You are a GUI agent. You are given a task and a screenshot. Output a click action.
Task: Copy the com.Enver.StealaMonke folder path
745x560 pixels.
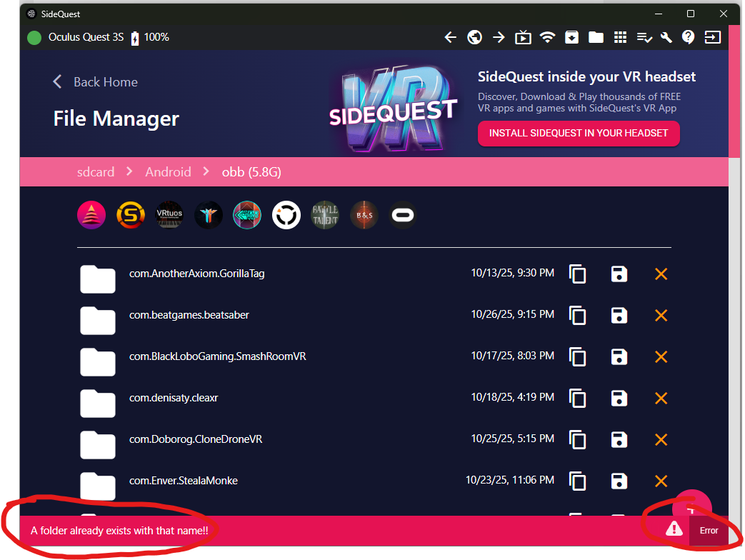(x=577, y=481)
